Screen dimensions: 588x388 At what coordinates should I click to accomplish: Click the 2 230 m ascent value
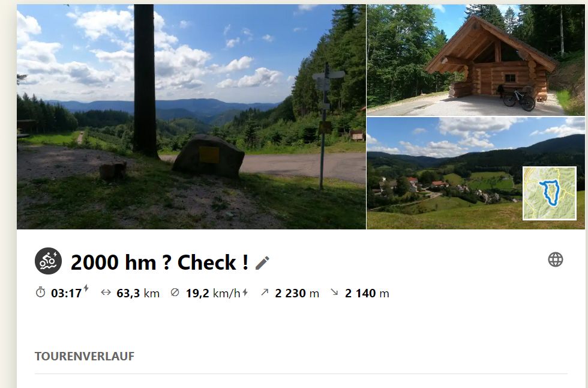pyautogui.click(x=297, y=293)
